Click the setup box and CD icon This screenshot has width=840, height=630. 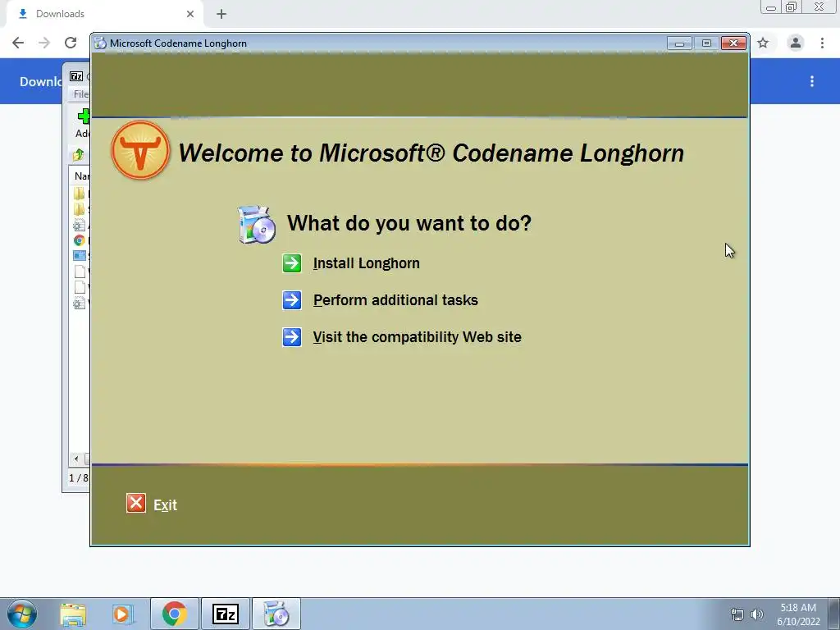point(257,225)
